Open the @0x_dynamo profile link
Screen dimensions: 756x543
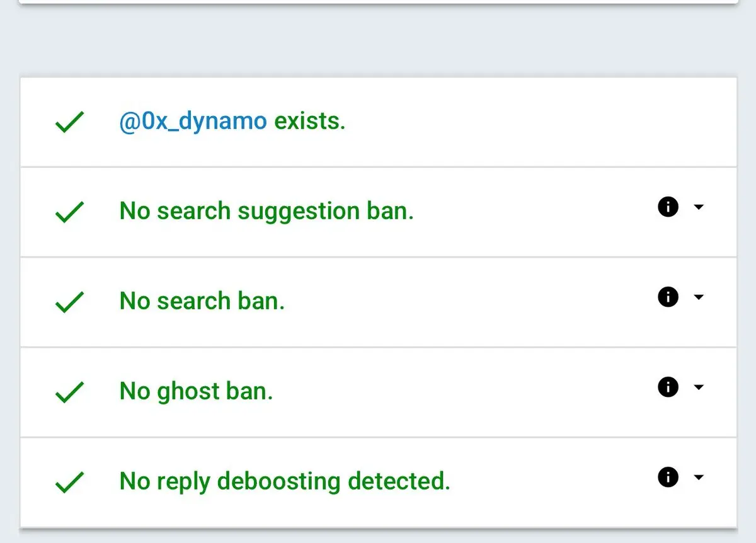tap(193, 121)
